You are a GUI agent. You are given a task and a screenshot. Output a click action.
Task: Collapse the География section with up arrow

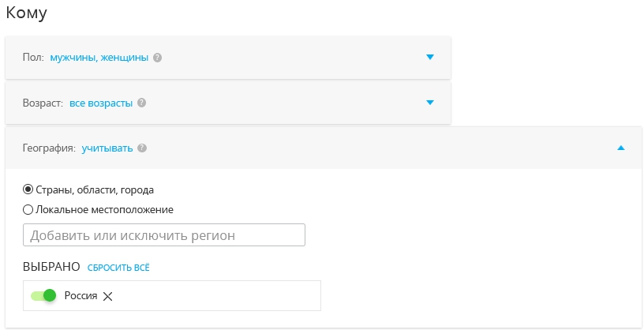click(621, 148)
